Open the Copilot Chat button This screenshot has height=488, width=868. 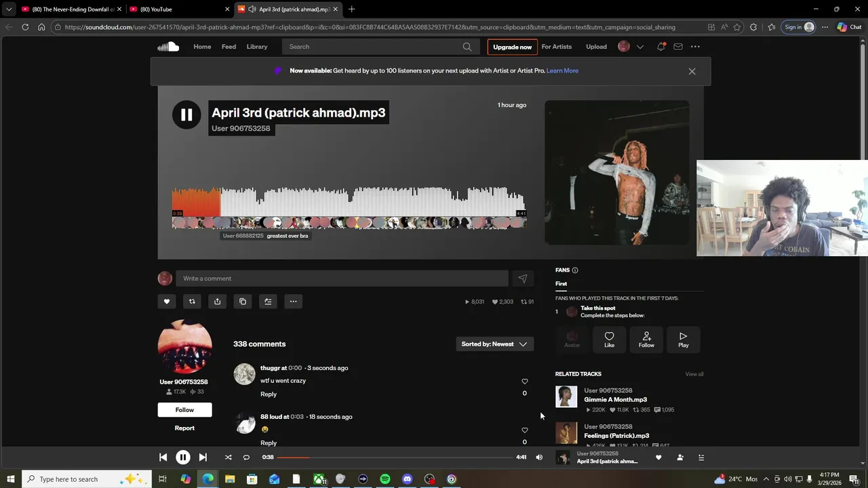click(x=850, y=27)
